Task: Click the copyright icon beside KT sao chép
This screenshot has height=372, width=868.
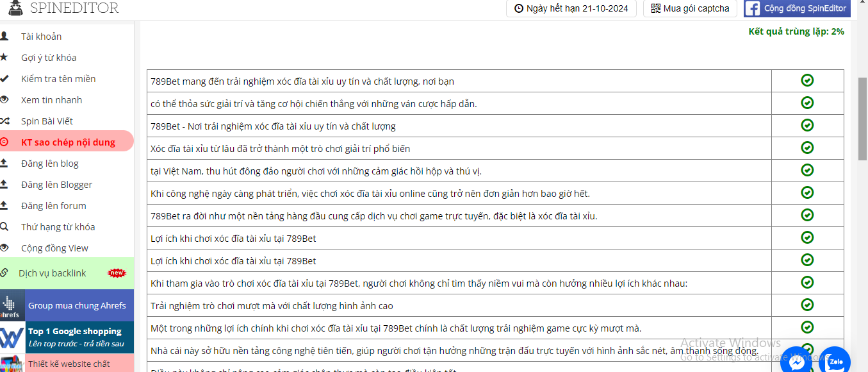Action: point(4,142)
